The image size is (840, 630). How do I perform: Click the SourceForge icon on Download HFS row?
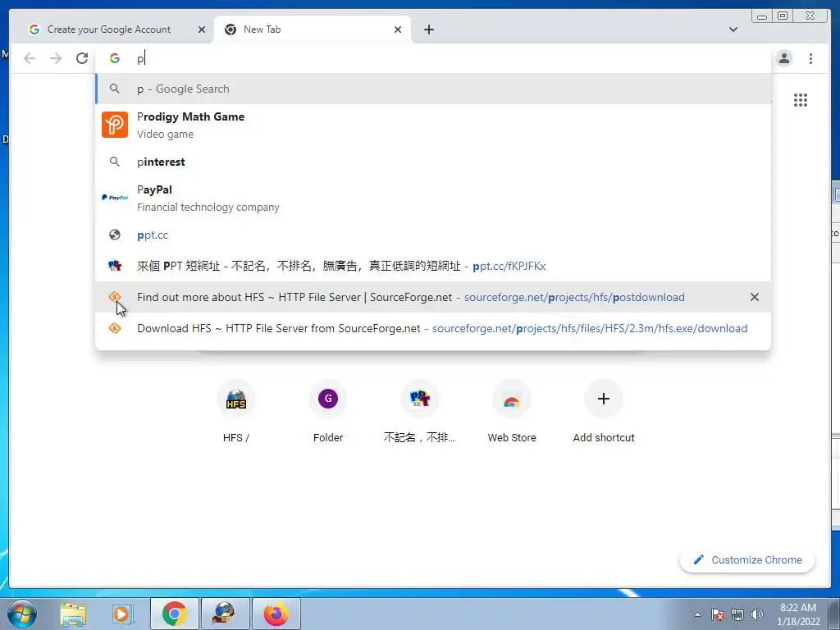(115, 328)
